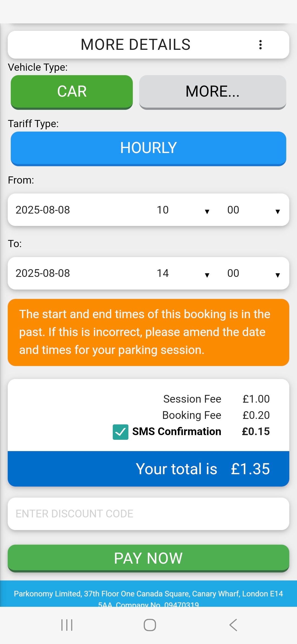Screen dimensions: 297x644
Task: Open the To hour dropdown showing 14
Action: [x=183, y=274]
